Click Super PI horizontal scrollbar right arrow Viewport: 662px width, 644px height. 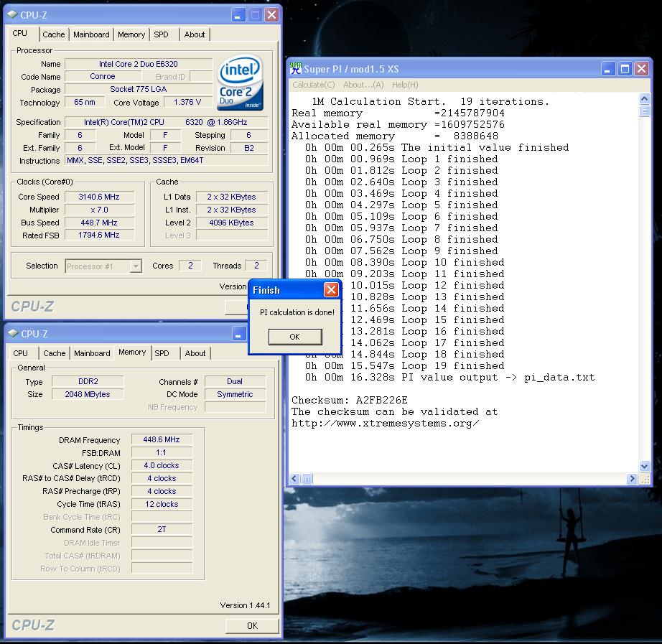(x=632, y=479)
